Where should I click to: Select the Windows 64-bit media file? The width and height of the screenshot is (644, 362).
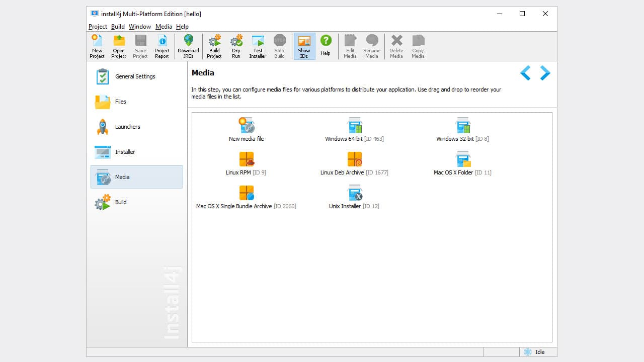point(355,127)
